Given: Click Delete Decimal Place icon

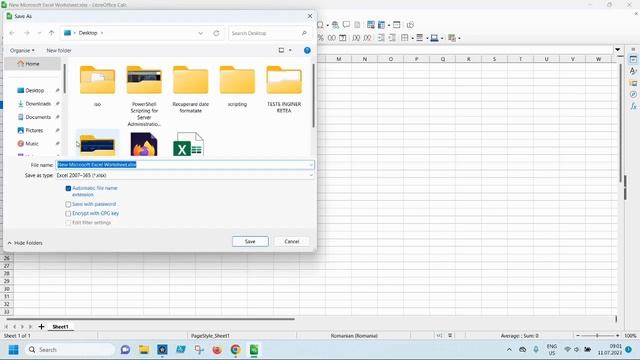Looking at the screenshot, I should pos(367,38).
